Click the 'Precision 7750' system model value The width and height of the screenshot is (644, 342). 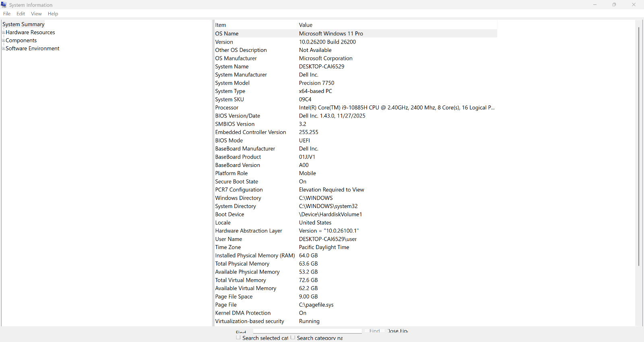click(x=316, y=83)
